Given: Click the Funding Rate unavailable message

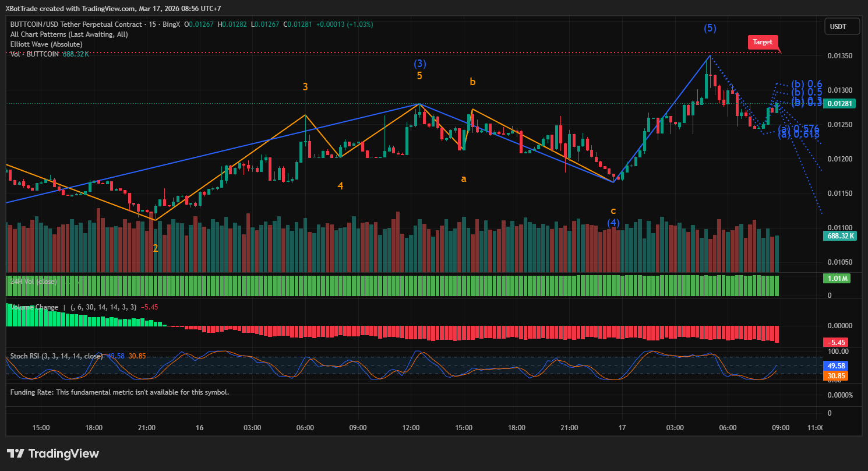Looking at the screenshot, I should pos(119,392).
